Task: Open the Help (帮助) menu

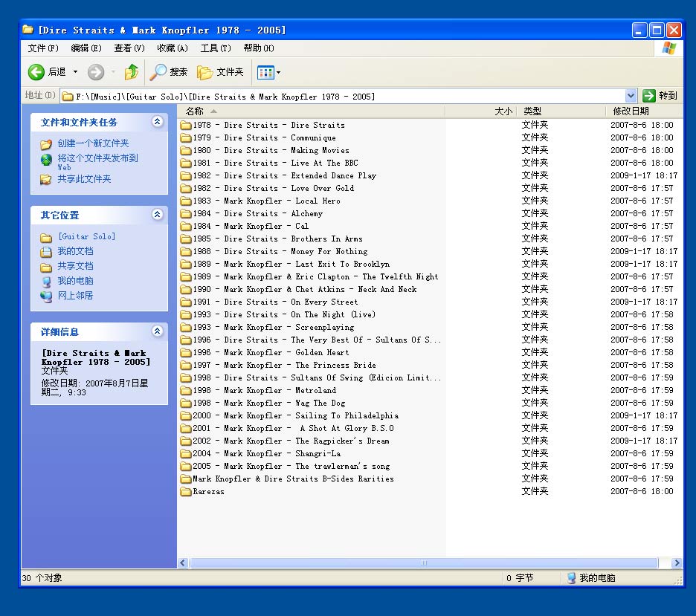Action: (x=259, y=48)
